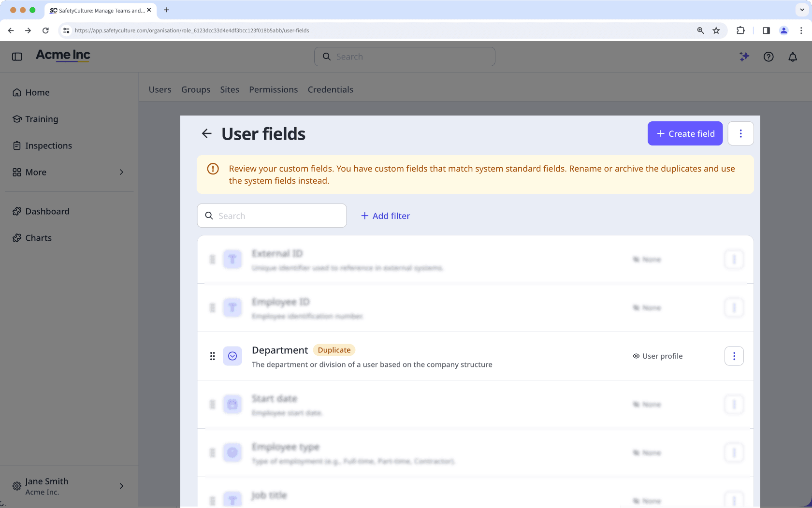The height and width of the screenshot is (508, 812).
Task: Open the three-dot menu beside Create field
Action: click(x=740, y=133)
